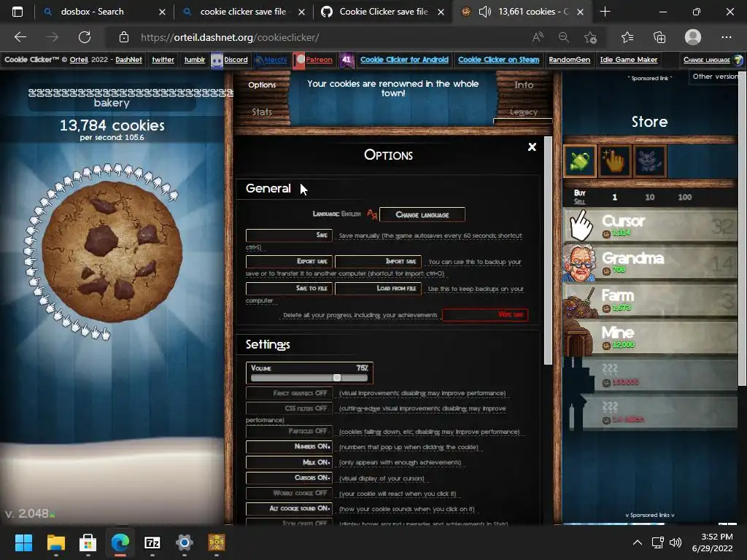Set buy amount to 10
747x560 pixels.
click(649, 197)
